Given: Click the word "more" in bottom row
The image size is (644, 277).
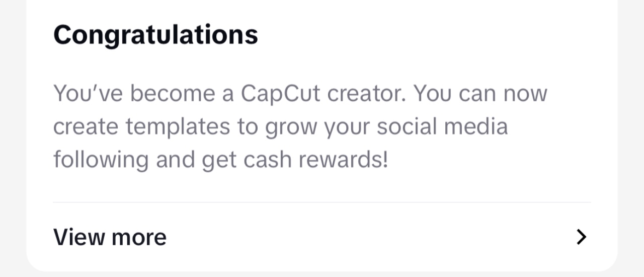Looking at the screenshot, I should tap(139, 238).
